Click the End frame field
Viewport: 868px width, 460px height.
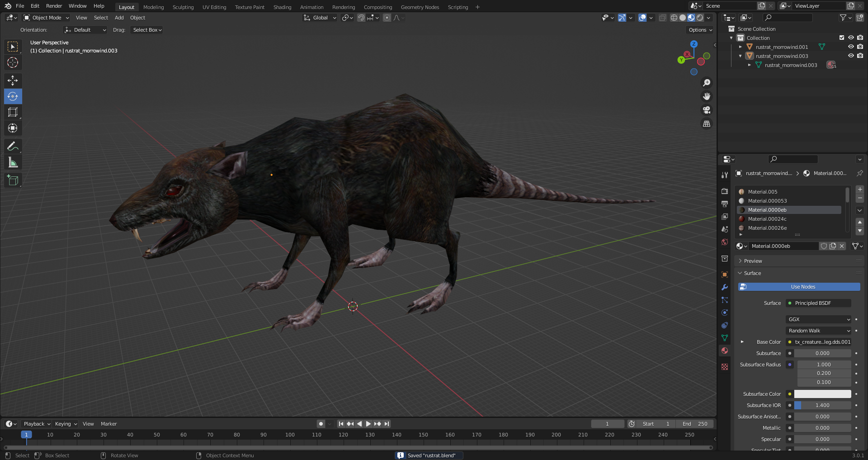(695, 424)
